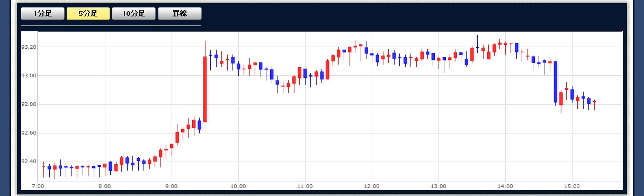Click the 7:00 time axis label
The width and height of the screenshot is (644, 196).
pyautogui.click(x=38, y=186)
